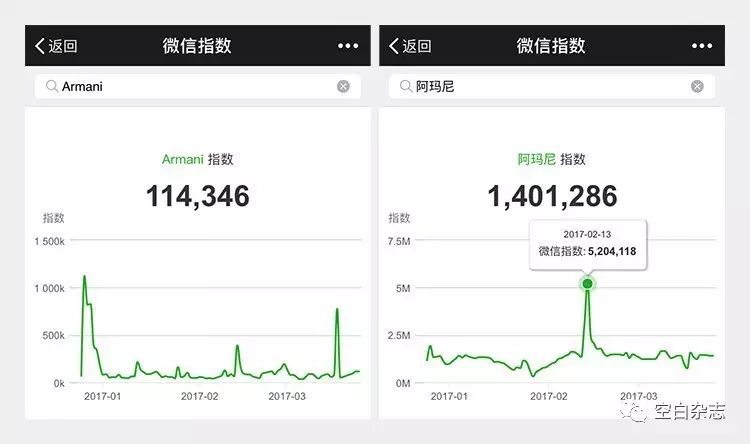The height and width of the screenshot is (444, 750).
Task: Click the 1 000k axis label
Action: point(49,289)
